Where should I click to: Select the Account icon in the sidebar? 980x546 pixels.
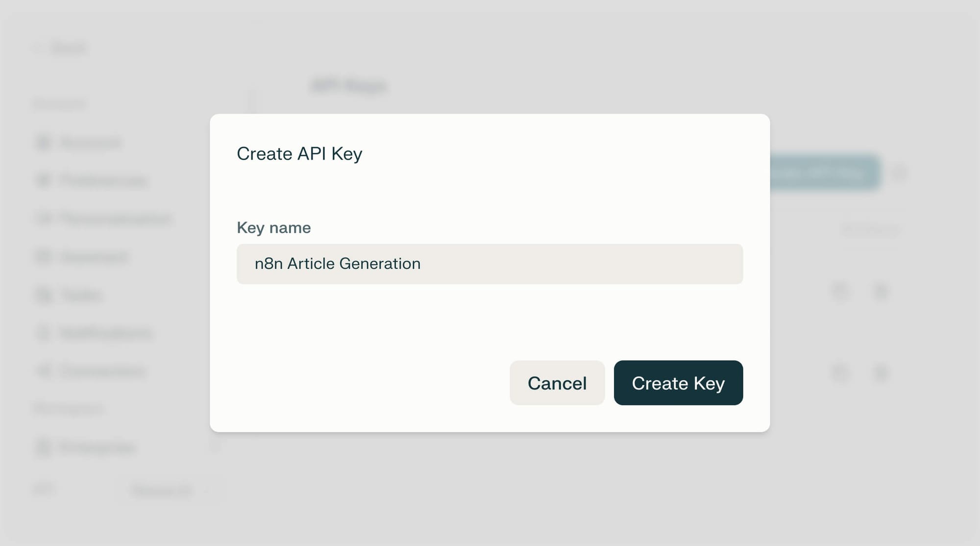(x=43, y=143)
